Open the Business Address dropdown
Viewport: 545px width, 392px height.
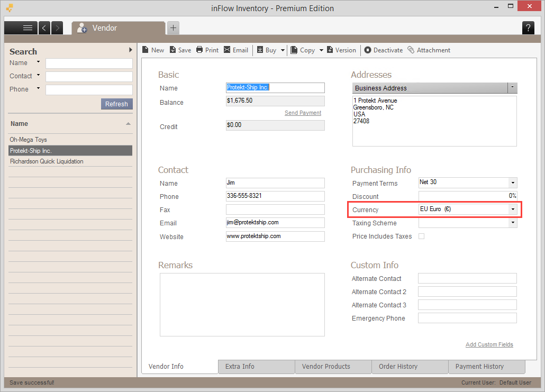(512, 88)
